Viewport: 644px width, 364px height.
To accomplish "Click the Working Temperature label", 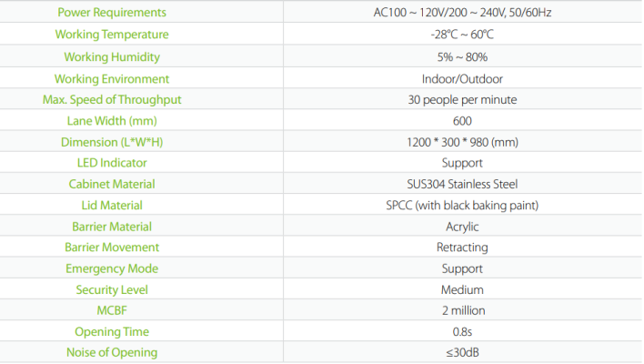I will (112, 35).
